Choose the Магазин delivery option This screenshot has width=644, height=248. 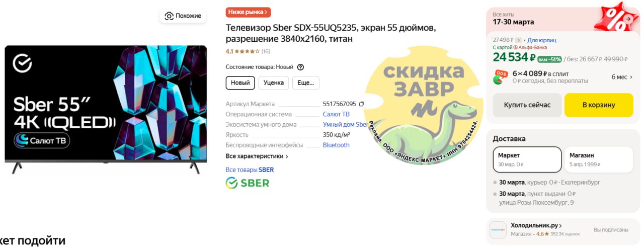point(599,159)
